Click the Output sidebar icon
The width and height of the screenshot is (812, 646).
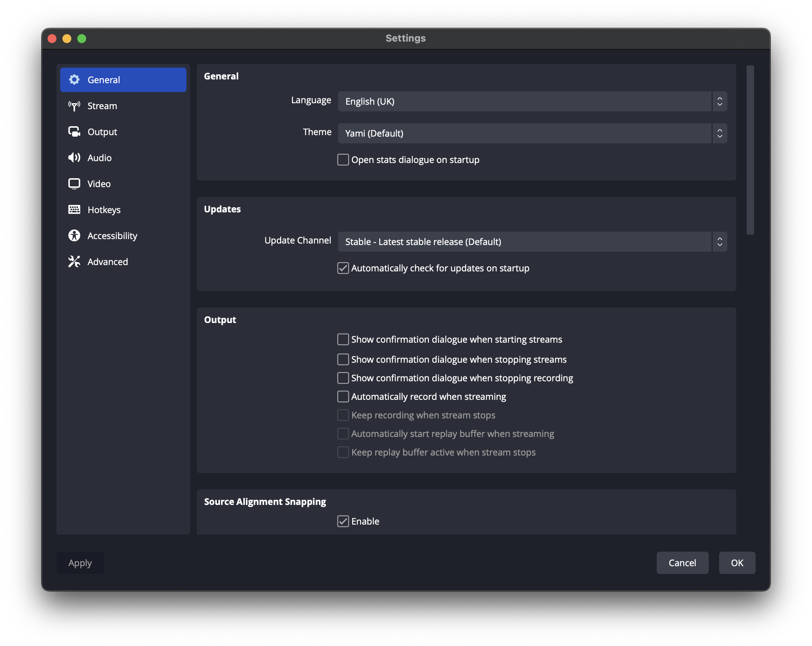point(74,132)
